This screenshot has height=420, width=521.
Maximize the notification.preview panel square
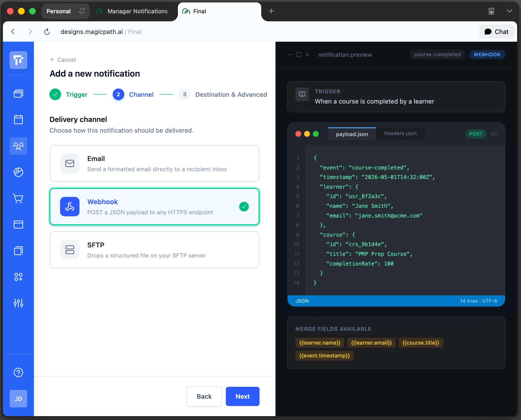(299, 55)
